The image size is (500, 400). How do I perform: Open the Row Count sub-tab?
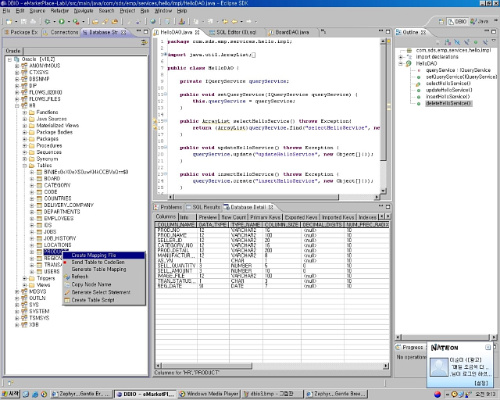(x=233, y=217)
